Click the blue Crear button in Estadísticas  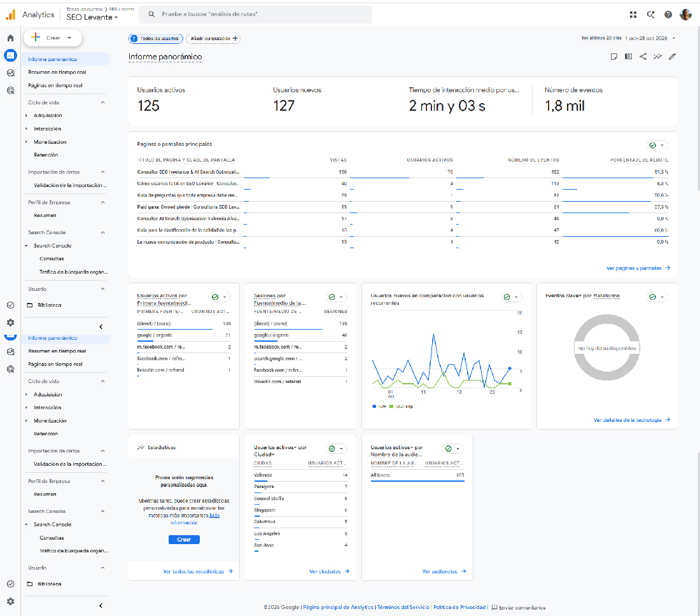click(184, 540)
